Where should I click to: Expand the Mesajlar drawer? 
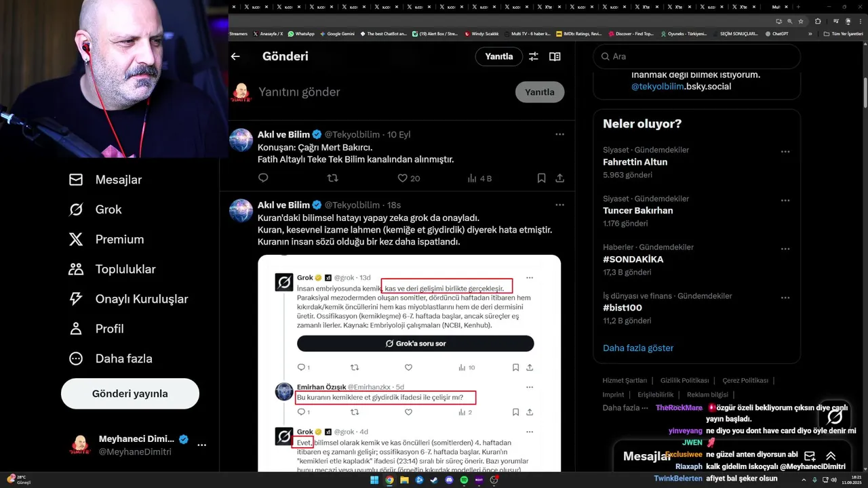831,456
